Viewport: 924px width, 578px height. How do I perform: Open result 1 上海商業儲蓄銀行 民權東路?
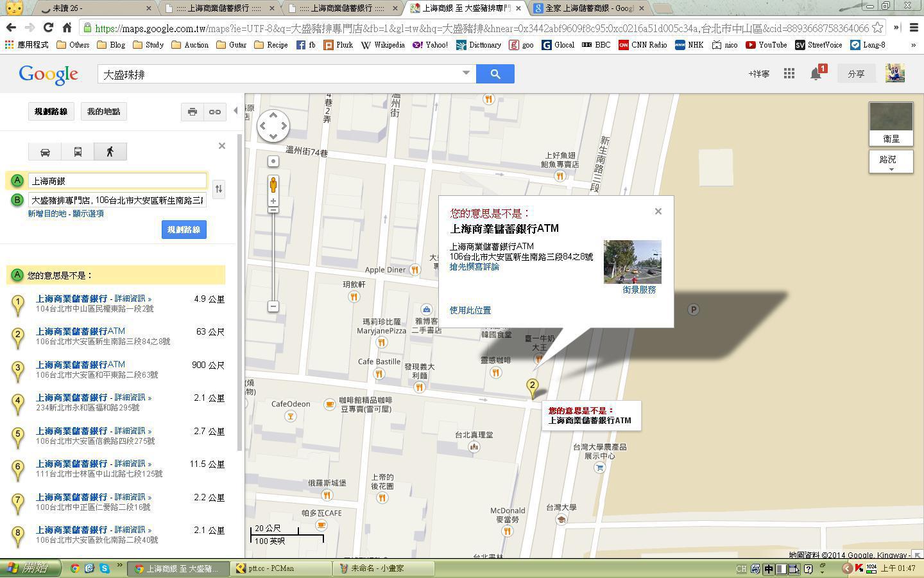[71, 299]
